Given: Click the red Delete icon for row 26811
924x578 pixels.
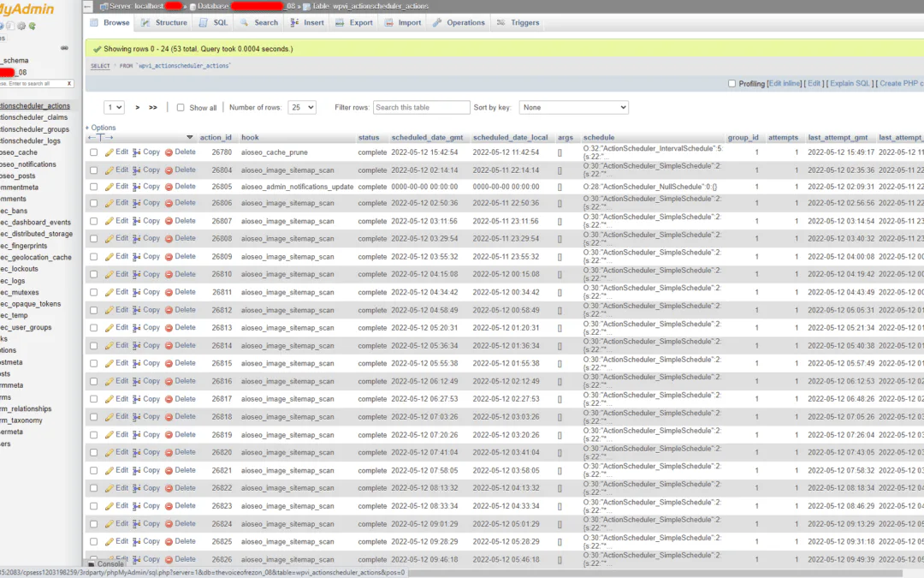Looking at the screenshot, I should (x=169, y=293).
